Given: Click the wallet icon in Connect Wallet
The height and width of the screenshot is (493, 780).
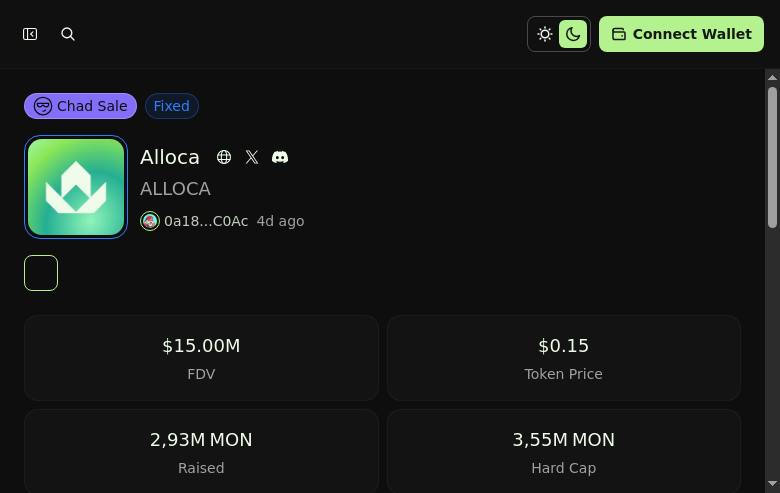Looking at the screenshot, I should [x=619, y=34].
